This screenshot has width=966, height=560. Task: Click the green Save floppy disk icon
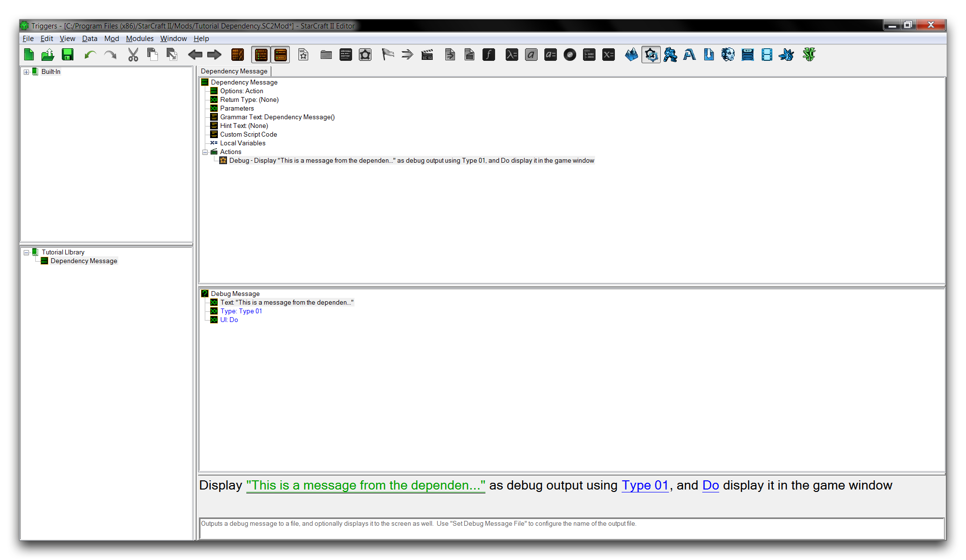[x=68, y=55]
